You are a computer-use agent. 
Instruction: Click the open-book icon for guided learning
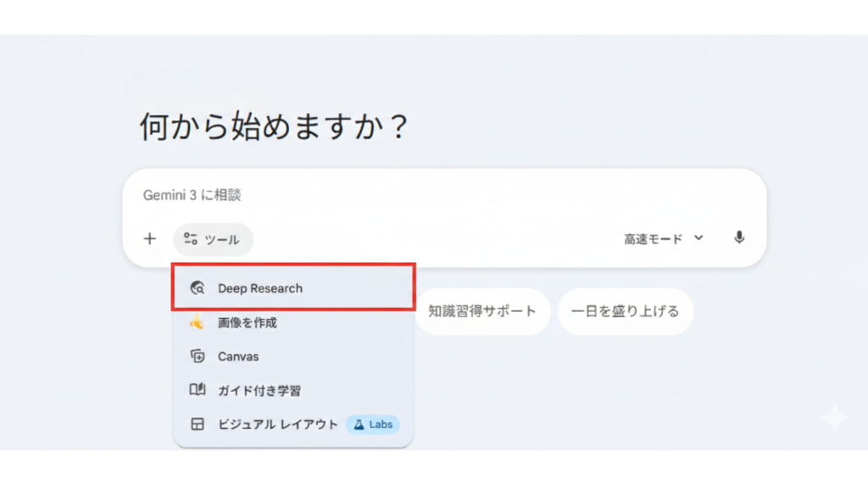pyautogui.click(x=198, y=390)
